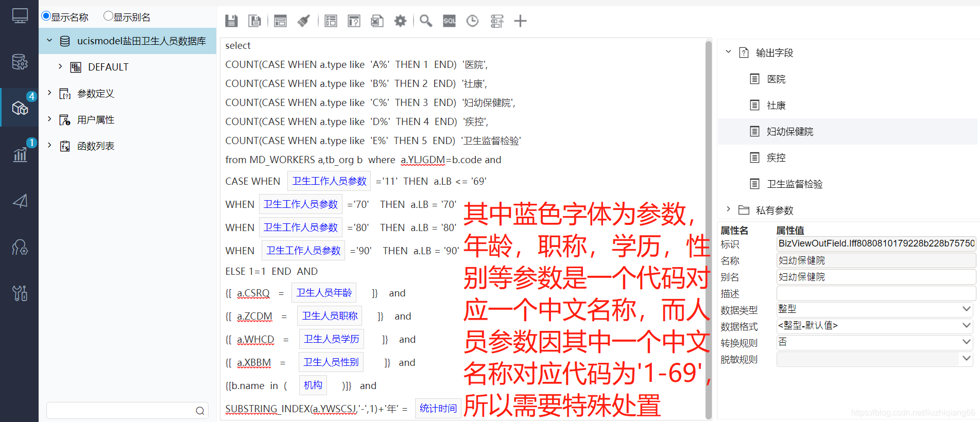
Task: Open the paper plane sidebar icon
Action: click(x=20, y=201)
